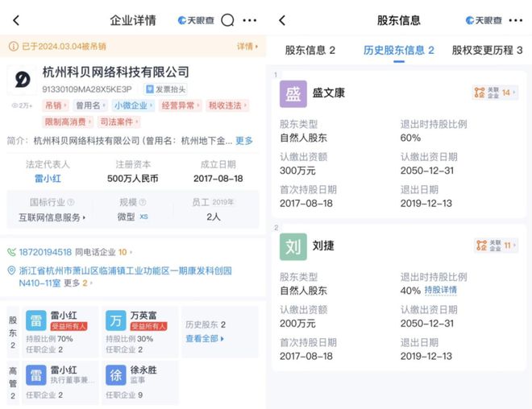Tap the phone icon beside 18720194518
Image resolution: width=532 pixels, height=409 pixels.
click(x=11, y=252)
